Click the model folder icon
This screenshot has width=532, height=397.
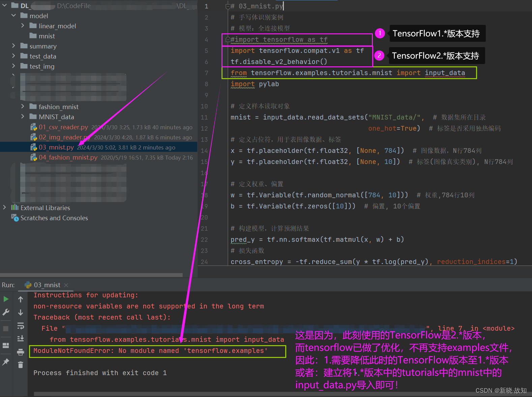pyautogui.click(x=24, y=15)
